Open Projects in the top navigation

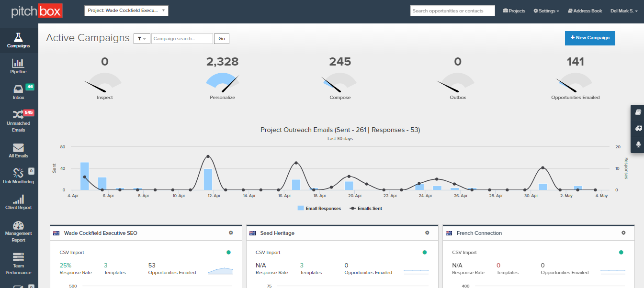point(514,11)
